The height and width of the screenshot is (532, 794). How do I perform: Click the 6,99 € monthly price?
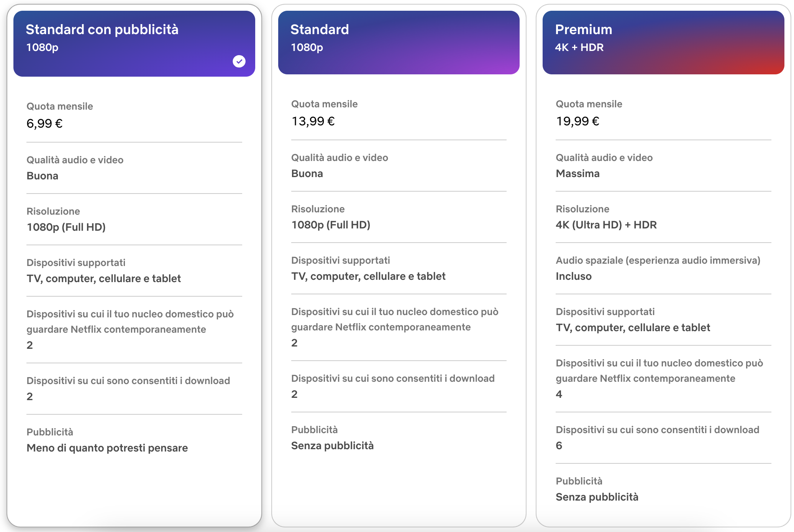pos(44,123)
